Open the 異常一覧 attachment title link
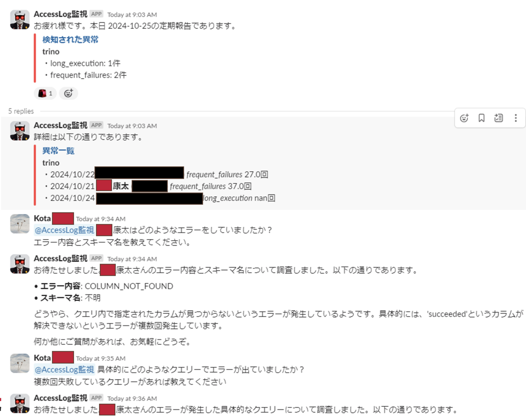526x420 pixels. (58, 151)
